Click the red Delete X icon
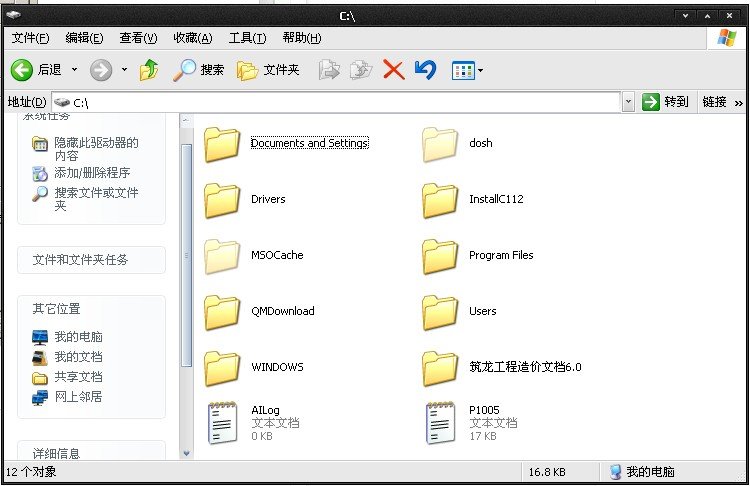 point(394,70)
